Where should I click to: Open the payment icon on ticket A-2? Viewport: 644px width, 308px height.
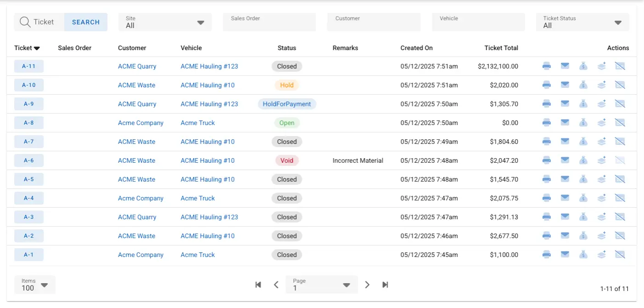pyautogui.click(x=583, y=235)
